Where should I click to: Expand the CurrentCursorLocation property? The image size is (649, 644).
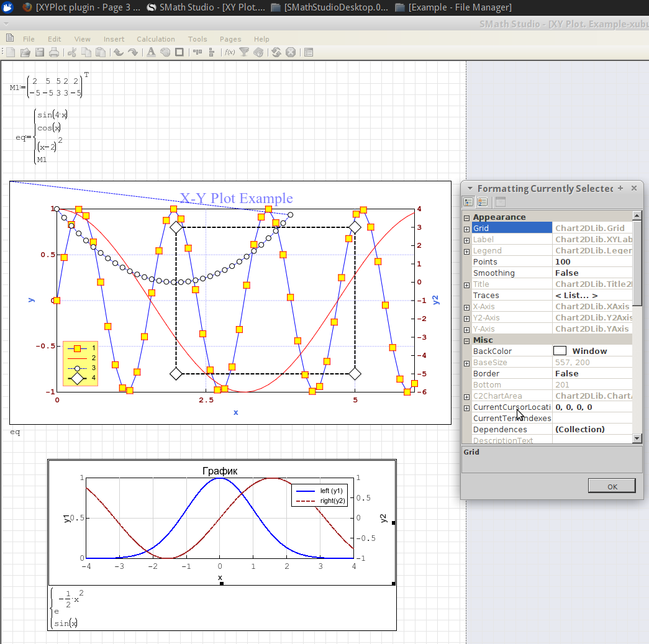tap(466, 408)
